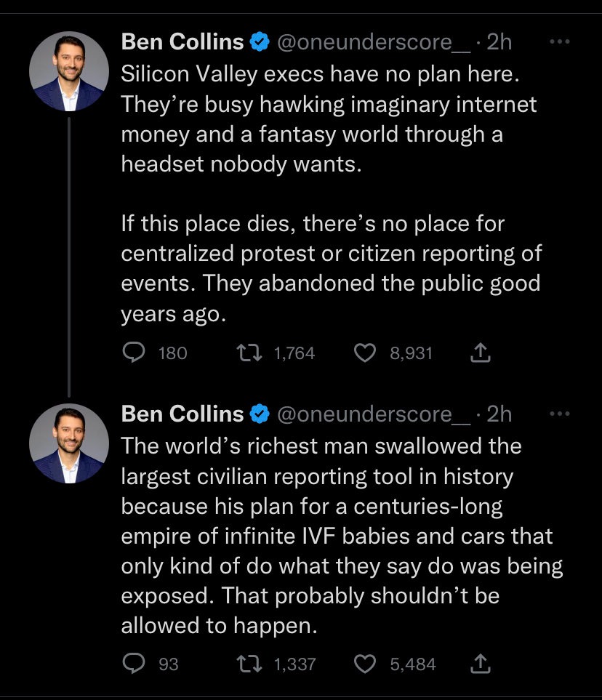Open the tweet about infinite IVF babies
Screen dimensions: 602x700
click(x=327, y=538)
